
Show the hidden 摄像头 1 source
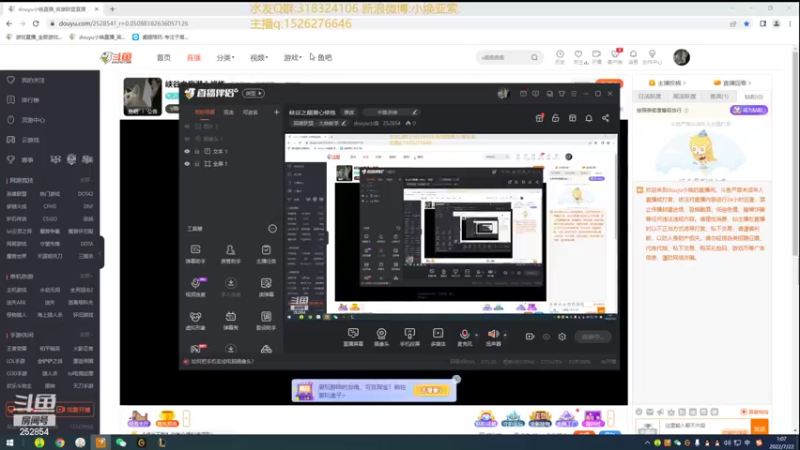pyautogui.click(x=187, y=139)
